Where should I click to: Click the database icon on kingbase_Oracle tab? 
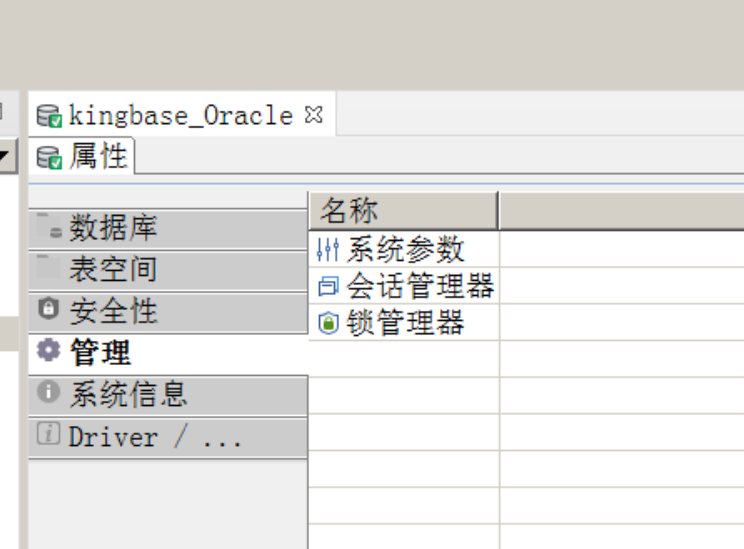pos(49,116)
